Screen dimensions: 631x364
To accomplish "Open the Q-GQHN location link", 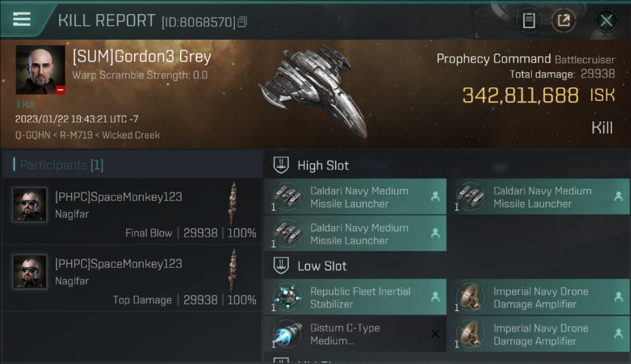I will tap(33, 135).
